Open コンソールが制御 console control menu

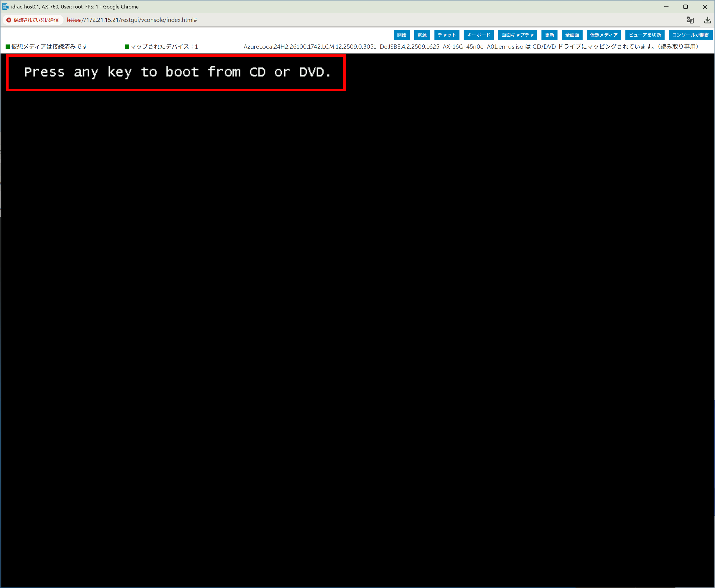coord(690,35)
